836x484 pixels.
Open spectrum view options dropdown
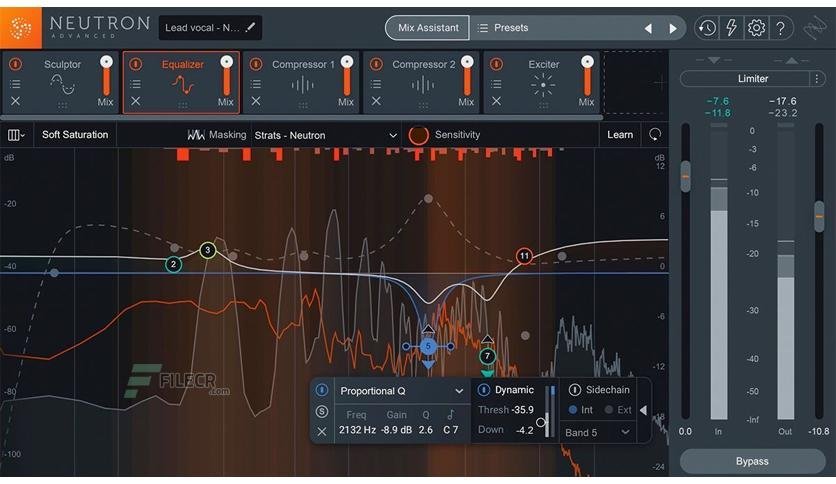point(17,135)
